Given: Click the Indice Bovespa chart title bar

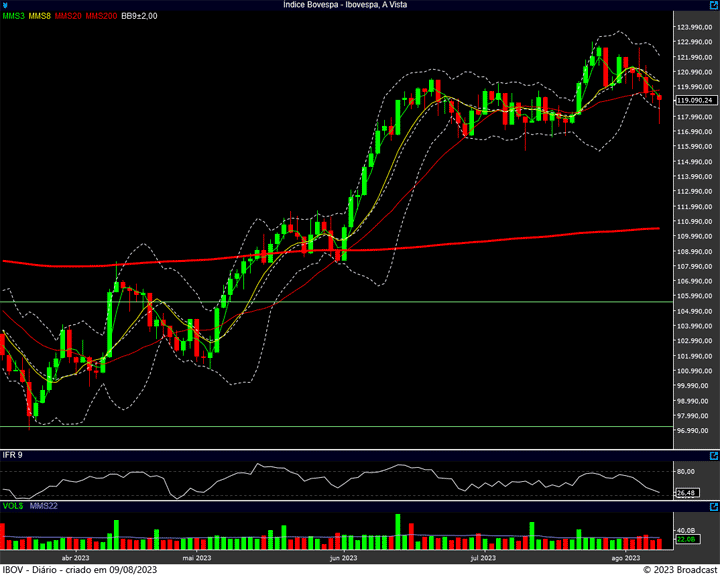Looking at the screenshot, I should click(360, 5).
